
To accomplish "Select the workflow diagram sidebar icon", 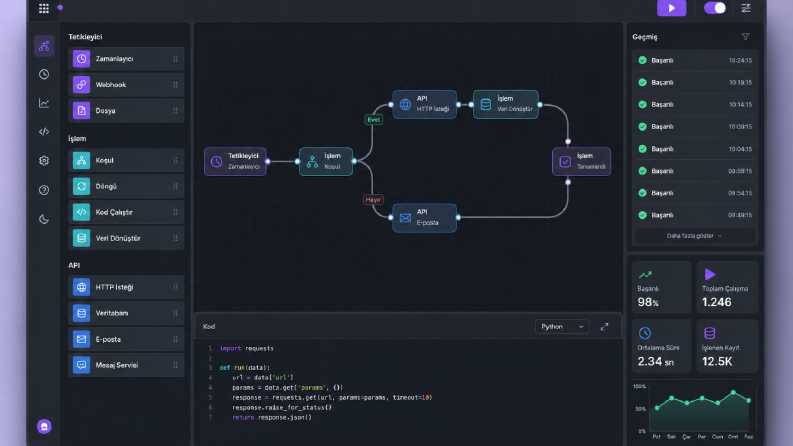I will 44,46.
